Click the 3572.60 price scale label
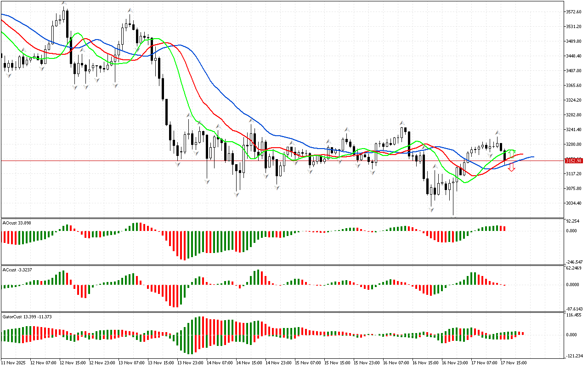588x368 pixels. click(574, 11)
